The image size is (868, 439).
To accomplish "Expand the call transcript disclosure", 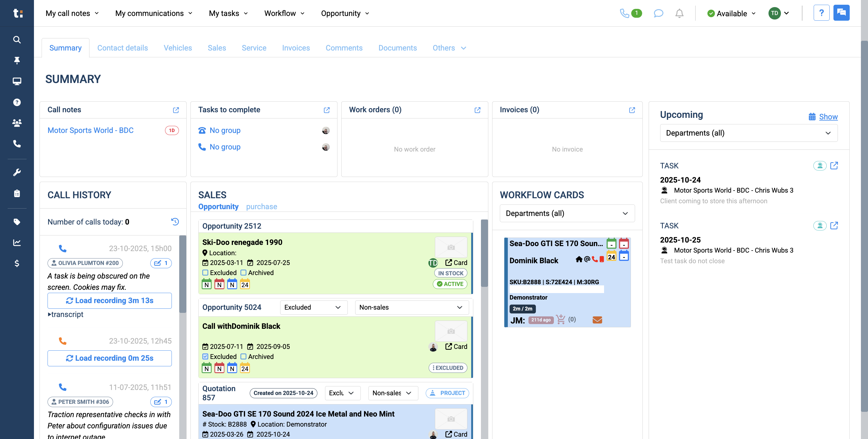I will (x=66, y=314).
